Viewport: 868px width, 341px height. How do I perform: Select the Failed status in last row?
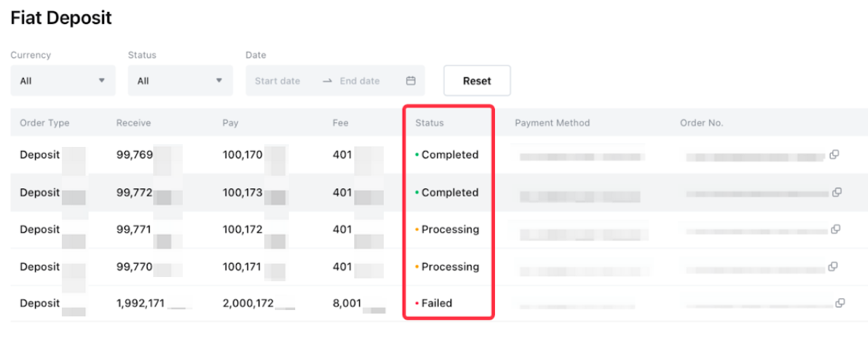[x=436, y=303]
